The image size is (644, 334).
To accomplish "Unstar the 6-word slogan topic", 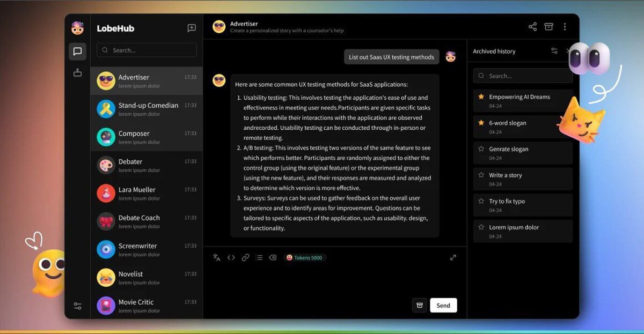I will (x=481, y=123).
